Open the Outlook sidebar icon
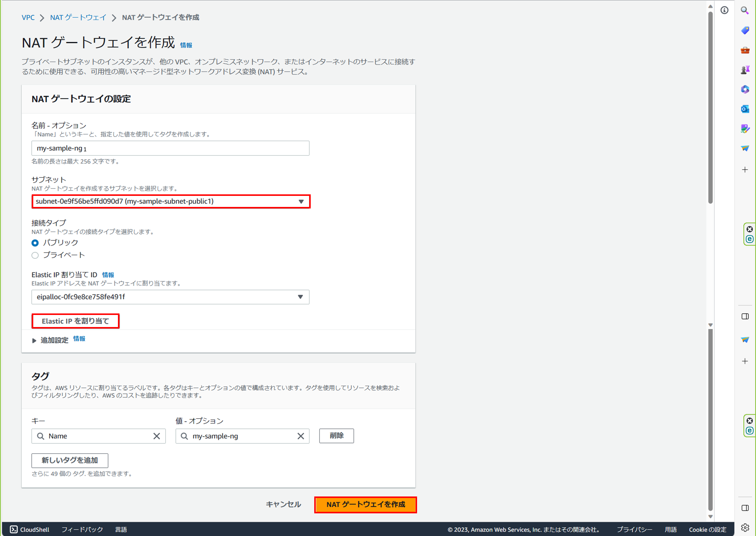This screenshot has width=756, height=536. point(745,109)
